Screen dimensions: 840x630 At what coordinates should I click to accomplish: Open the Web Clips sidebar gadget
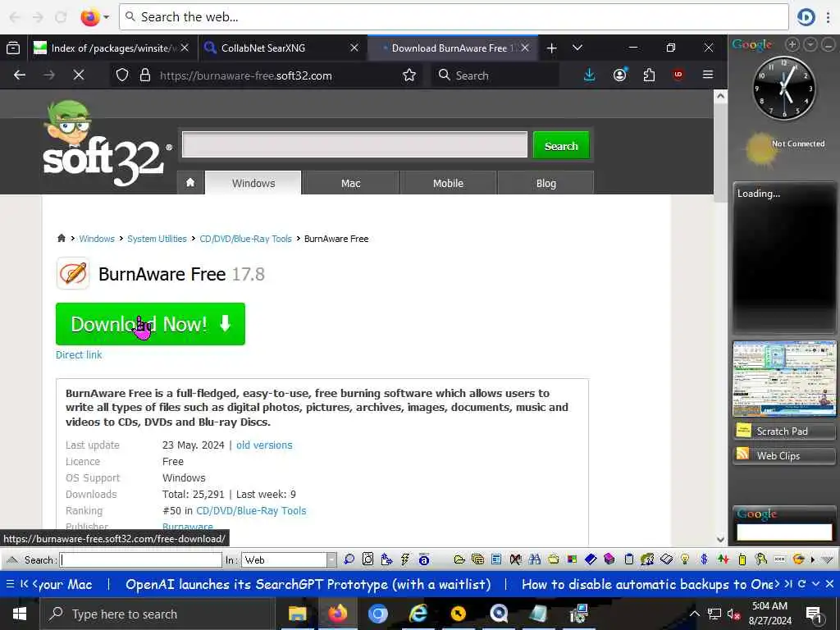click(783, 455)
